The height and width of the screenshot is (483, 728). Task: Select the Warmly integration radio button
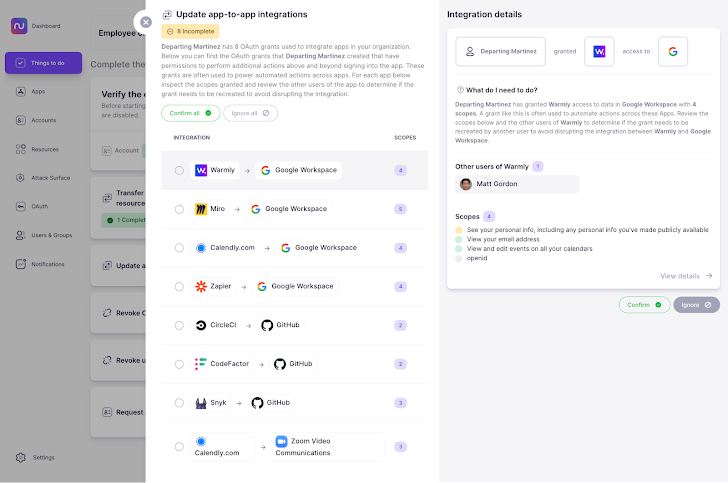(x=179, y=171)
